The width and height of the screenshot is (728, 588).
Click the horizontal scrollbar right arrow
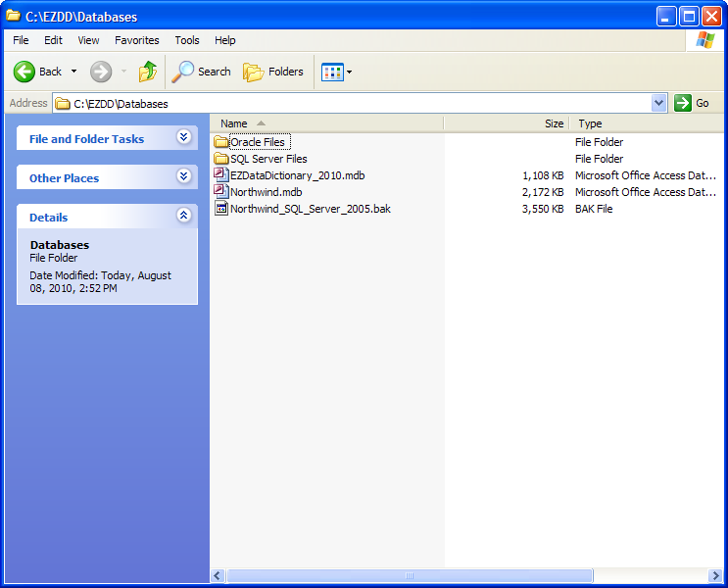pos(716,576)
